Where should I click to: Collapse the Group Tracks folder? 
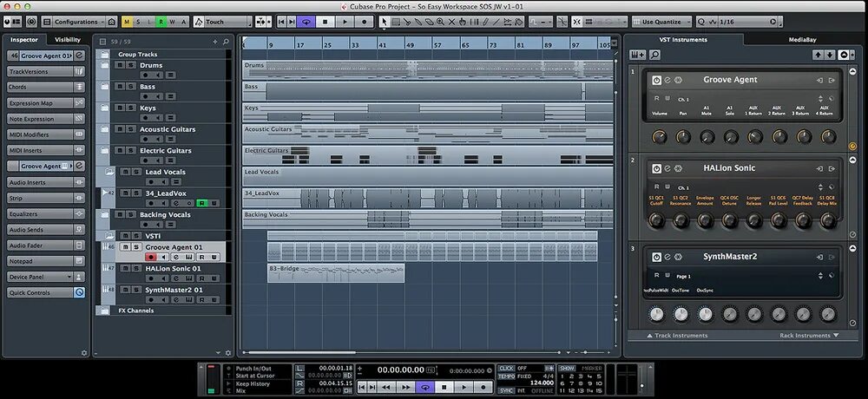click(105, 55)
